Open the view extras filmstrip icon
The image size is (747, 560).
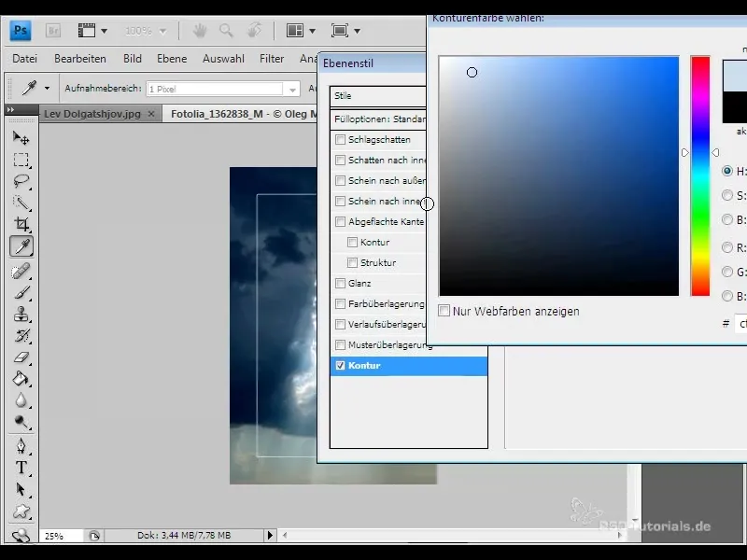tap(87, 31)
